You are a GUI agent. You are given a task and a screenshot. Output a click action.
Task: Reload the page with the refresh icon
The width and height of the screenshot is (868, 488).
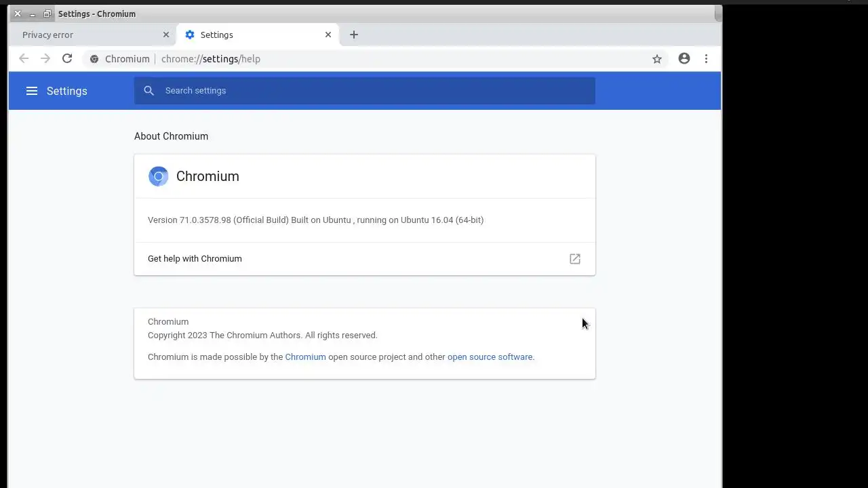pos(67,59)
